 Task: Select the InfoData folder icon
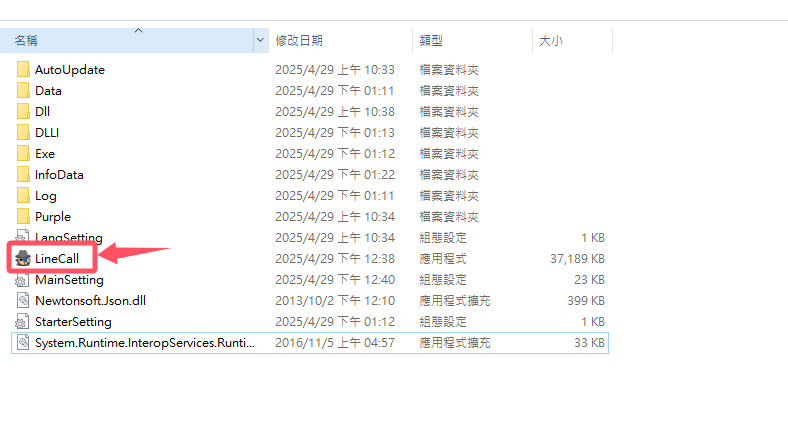(23, 174)
